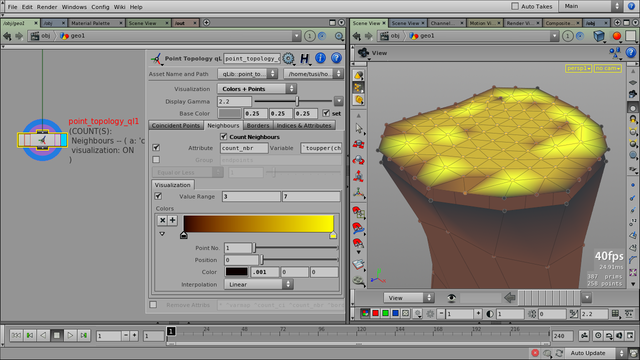This screenshot has height=360, width=640.
Task: Click the viewport back navigation arrow
Action: 356,36
